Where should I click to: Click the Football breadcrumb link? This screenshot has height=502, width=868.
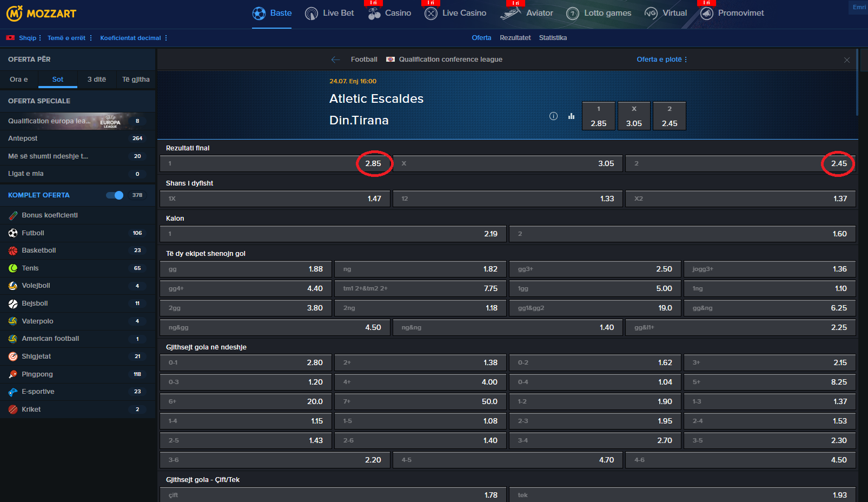point(364,60)
